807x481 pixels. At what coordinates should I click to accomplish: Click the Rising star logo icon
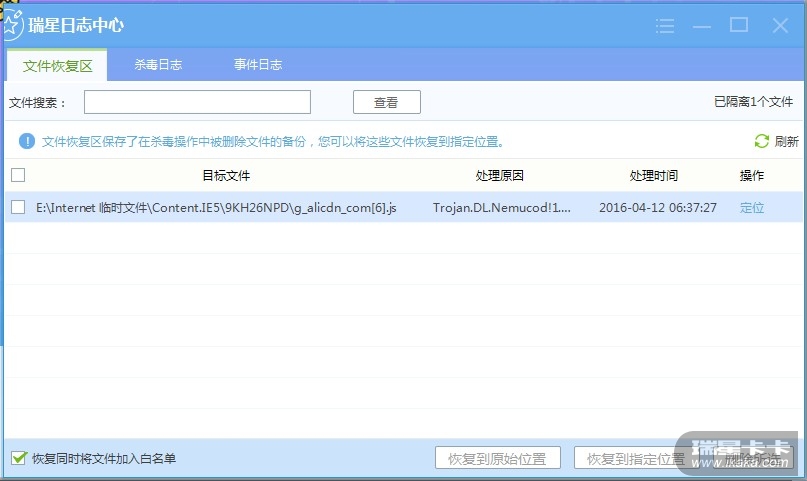(x=11, y=24)
